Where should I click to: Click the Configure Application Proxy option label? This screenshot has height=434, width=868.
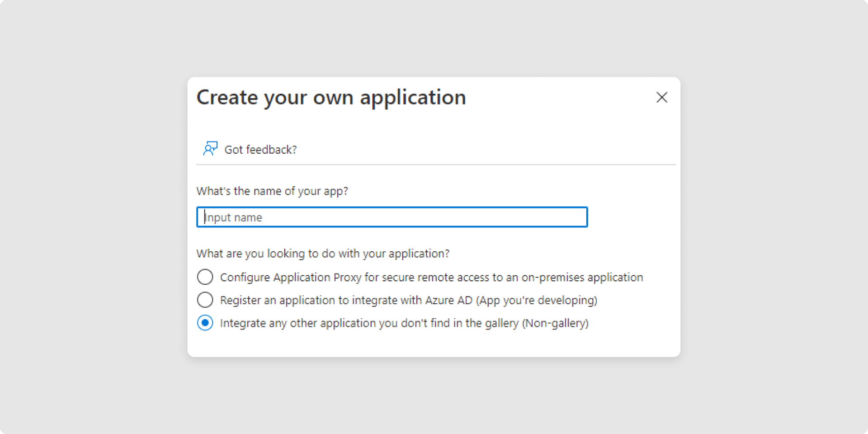pos(431,277)
